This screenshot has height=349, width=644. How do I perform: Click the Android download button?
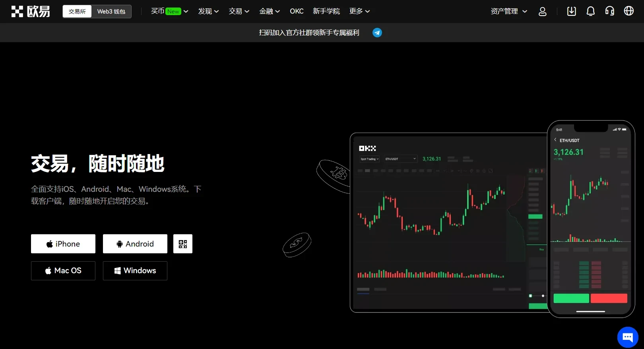coord(135,244)
